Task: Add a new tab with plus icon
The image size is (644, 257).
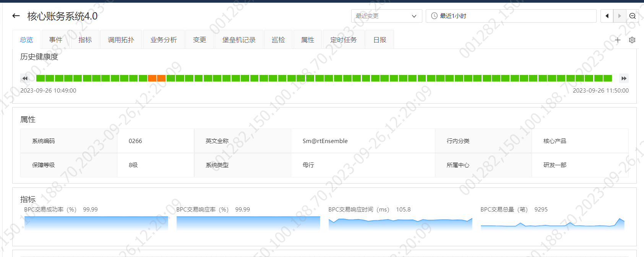Action: click(618, 40)
